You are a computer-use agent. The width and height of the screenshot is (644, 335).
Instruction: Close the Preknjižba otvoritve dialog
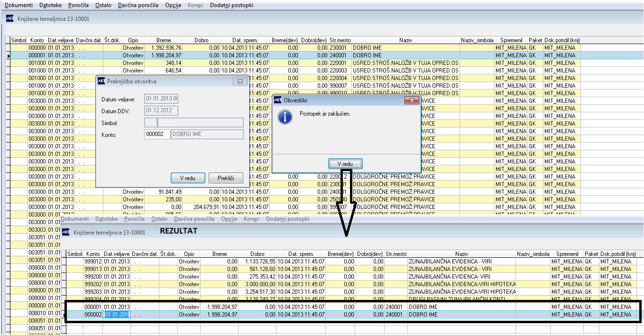click(x=239, y=81)
